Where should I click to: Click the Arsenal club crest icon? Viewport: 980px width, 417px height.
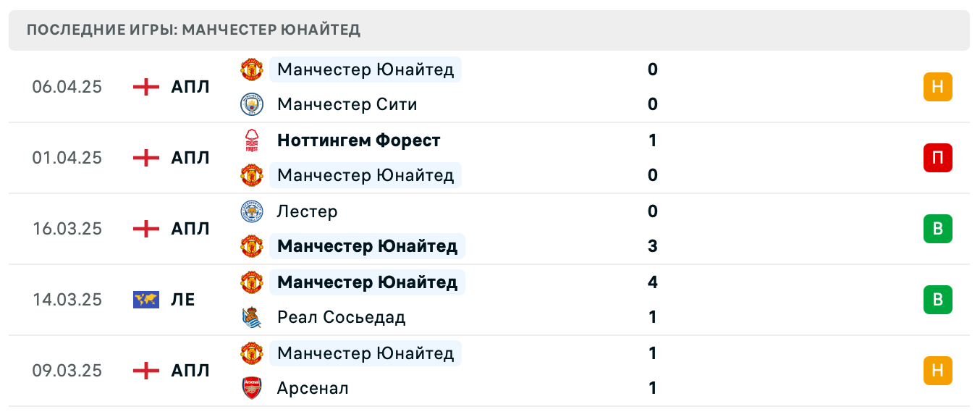coord(251,388)
